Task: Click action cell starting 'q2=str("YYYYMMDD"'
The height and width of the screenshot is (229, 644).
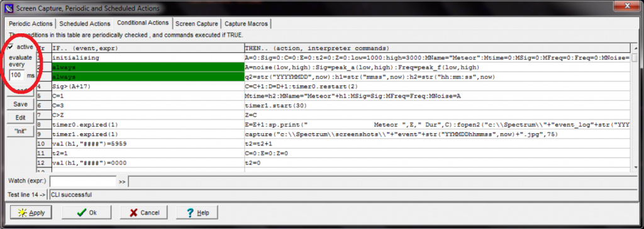Action: [438, 77]
